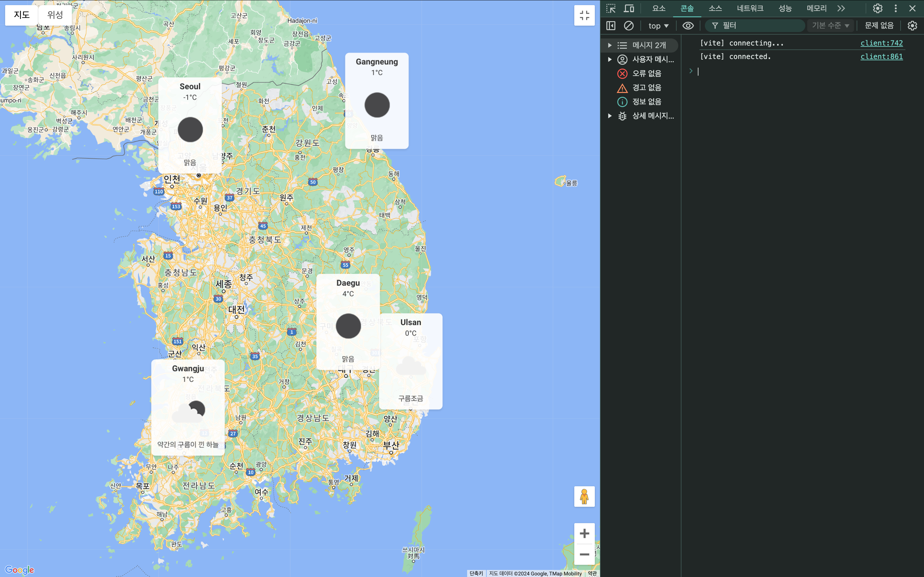Open the top JavaScript context dropdown
This screenshot has width=924, height=577.
[x=658, y=26]
